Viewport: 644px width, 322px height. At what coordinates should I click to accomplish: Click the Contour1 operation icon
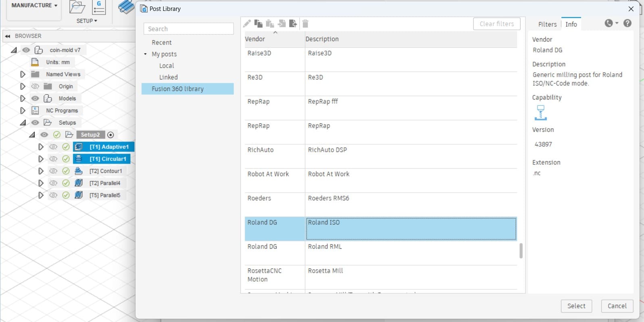(x=79, y=171)
